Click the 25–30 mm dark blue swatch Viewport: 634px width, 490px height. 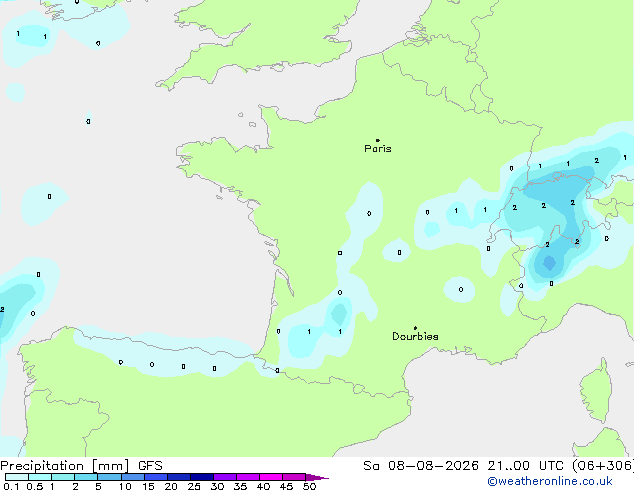[202, 477]
